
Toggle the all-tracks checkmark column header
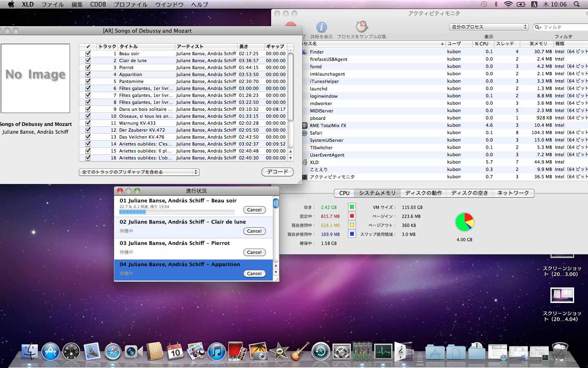tap(88, 47)
